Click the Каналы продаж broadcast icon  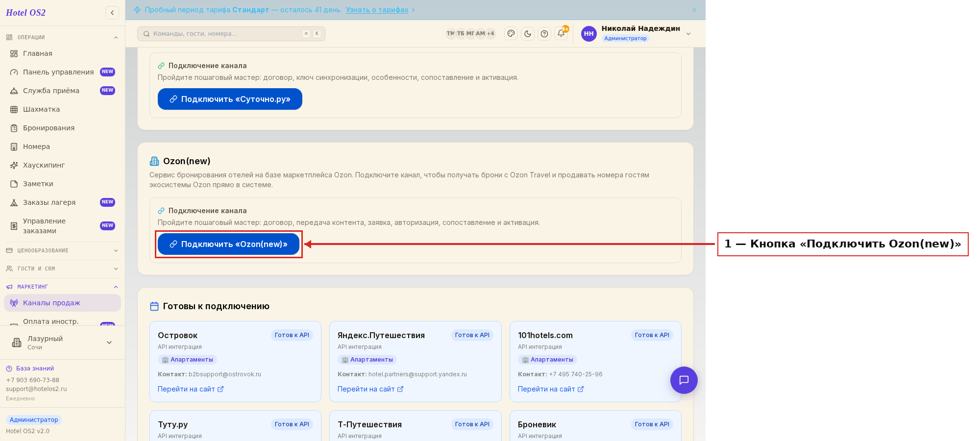[x=14, y=303]
